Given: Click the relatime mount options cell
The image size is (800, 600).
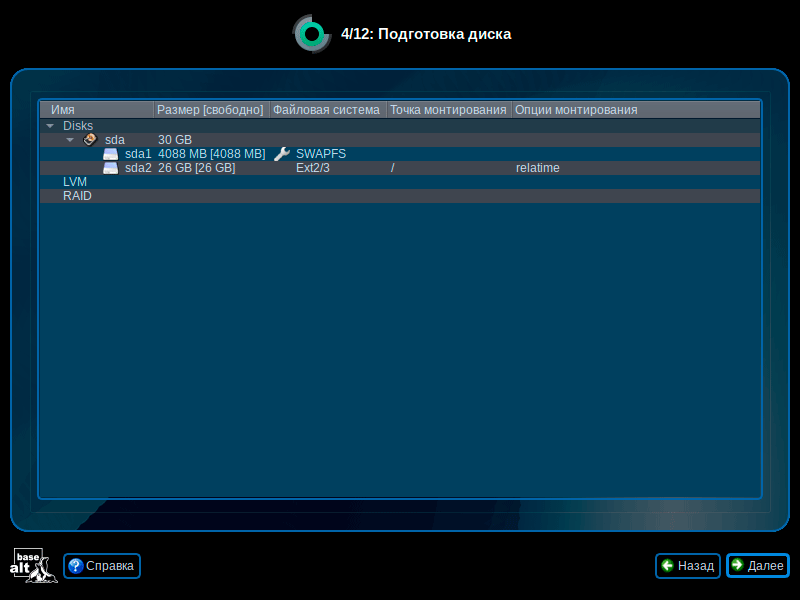Looking at the screenshot, I should pyautogui.click(x=537, y=168).
